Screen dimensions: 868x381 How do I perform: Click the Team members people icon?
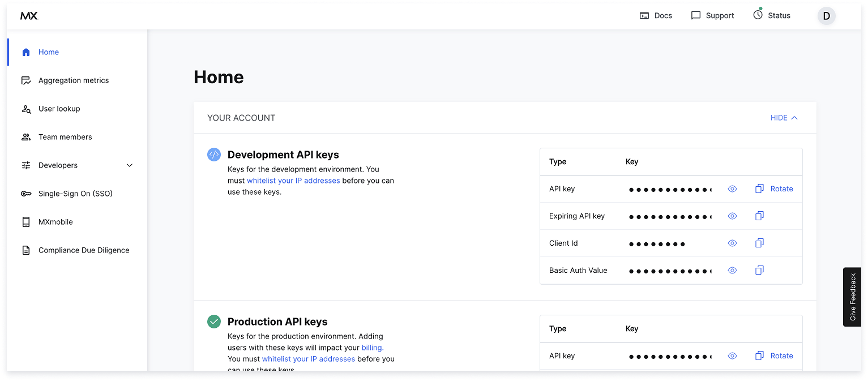click(26, 137)
